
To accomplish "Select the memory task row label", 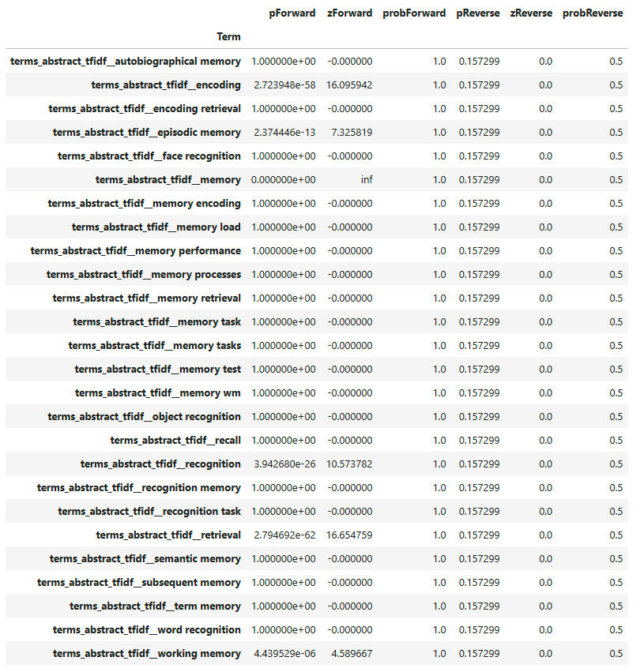I will [x=157, y=322].
